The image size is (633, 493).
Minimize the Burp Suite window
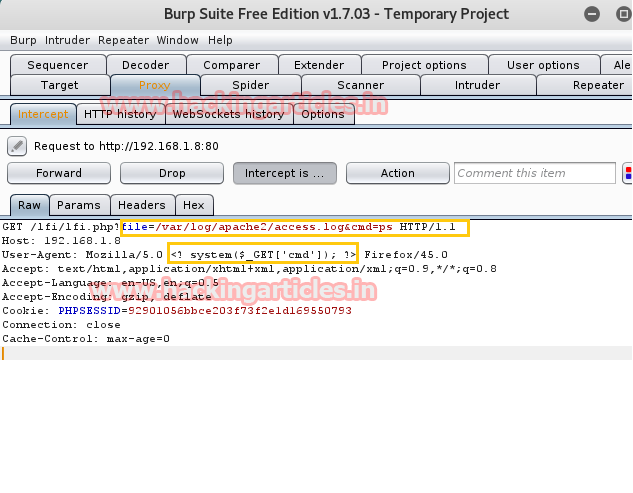592,14
